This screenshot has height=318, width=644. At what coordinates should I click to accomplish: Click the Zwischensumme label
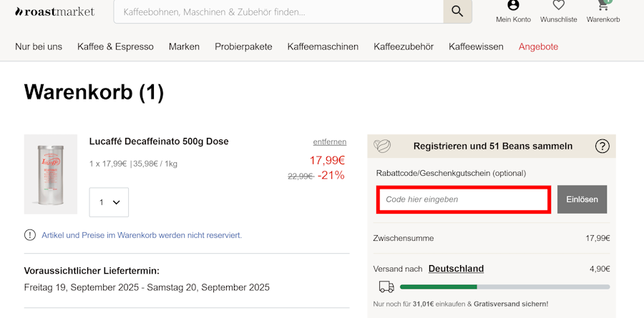coord(404,239)
